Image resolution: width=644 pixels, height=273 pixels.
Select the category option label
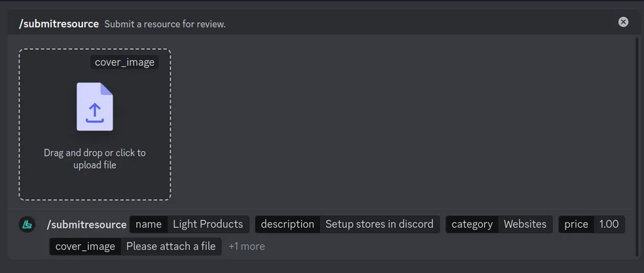[x=472, y=225]
